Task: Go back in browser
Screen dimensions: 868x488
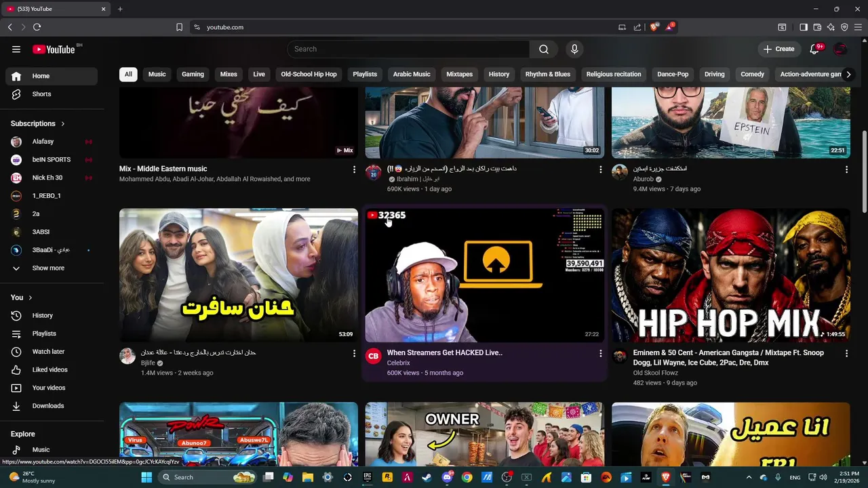Action: point(9,27)
